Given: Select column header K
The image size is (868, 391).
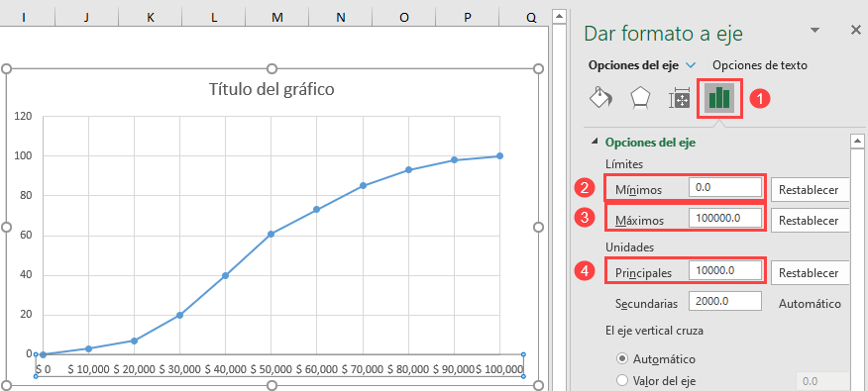Looking at the screenshot, I should [150, 18].
